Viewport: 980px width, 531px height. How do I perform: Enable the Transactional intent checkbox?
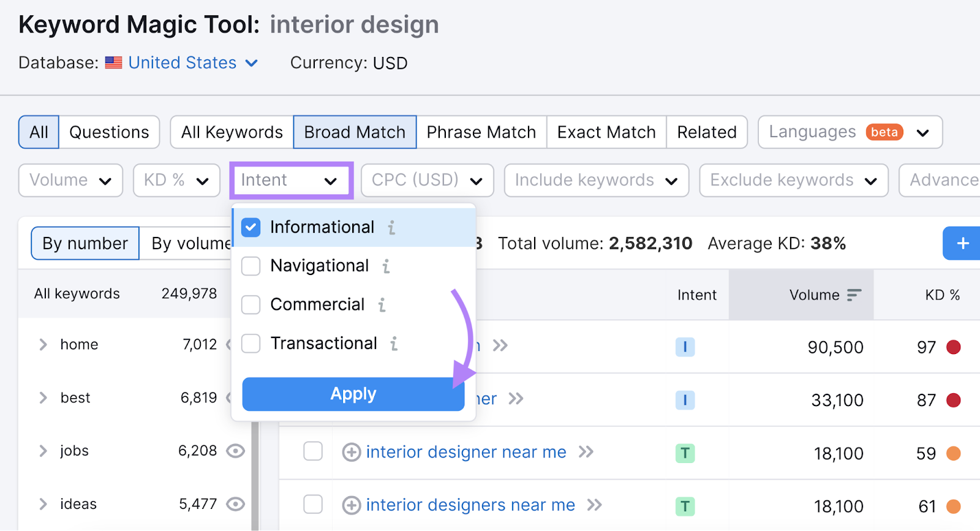point(251,344)
